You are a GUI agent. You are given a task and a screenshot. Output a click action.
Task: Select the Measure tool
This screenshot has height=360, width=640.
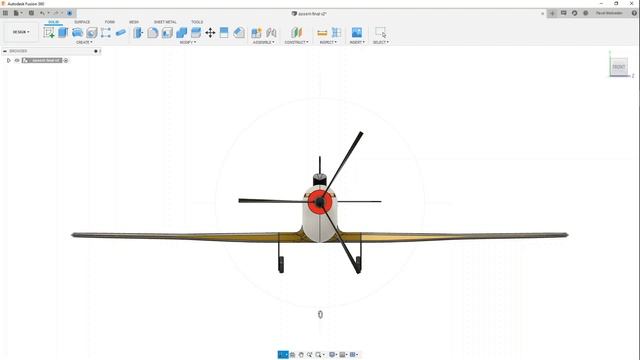point(322,32)
